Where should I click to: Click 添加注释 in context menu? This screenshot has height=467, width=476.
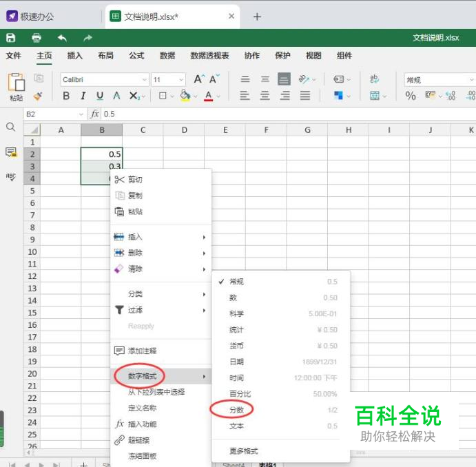click(x=161, y=351)
